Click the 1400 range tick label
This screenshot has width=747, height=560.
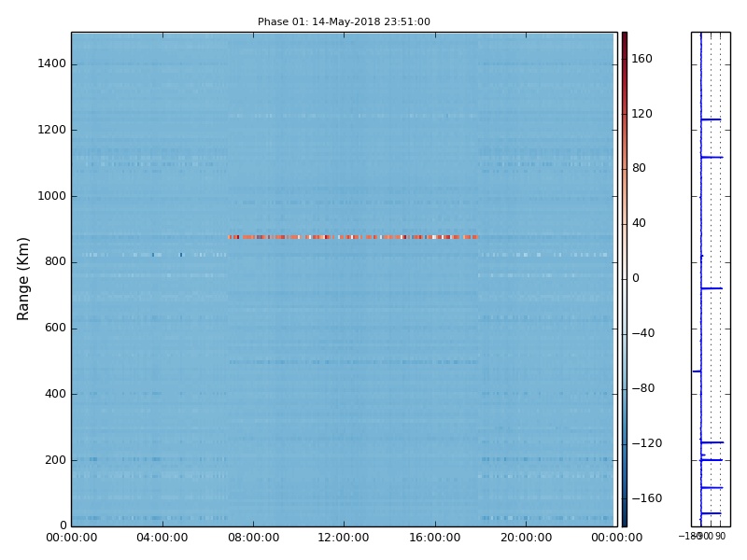pos(52,63)
